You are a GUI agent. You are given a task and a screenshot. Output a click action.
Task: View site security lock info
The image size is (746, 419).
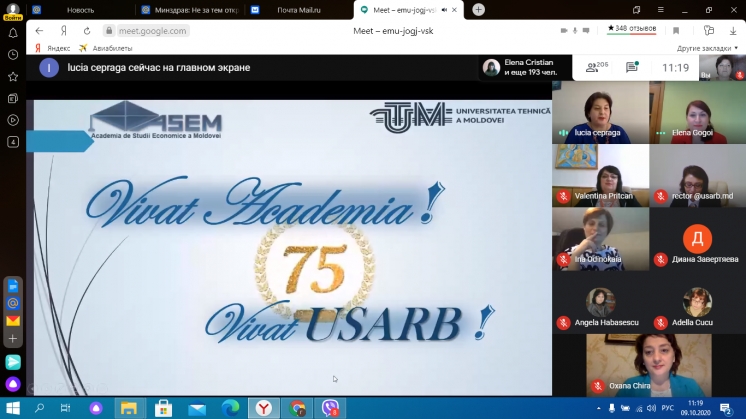(109, 31)
